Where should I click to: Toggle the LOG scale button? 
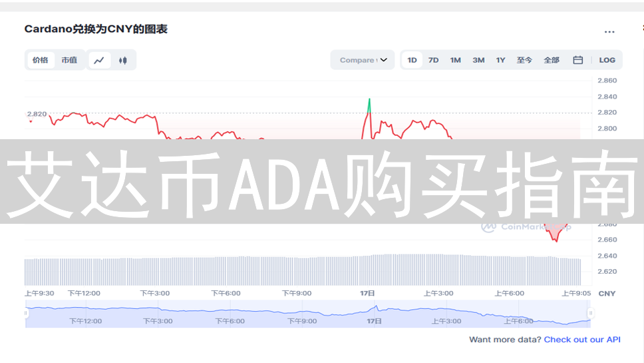(607, 60)
